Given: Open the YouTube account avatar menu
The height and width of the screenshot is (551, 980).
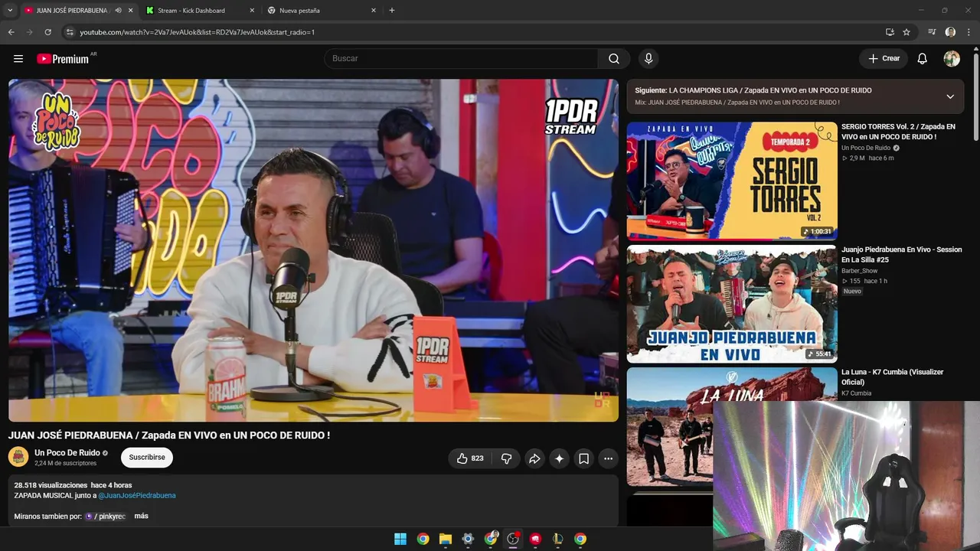Looking at the screenshot, I should [x=952, y=59].
